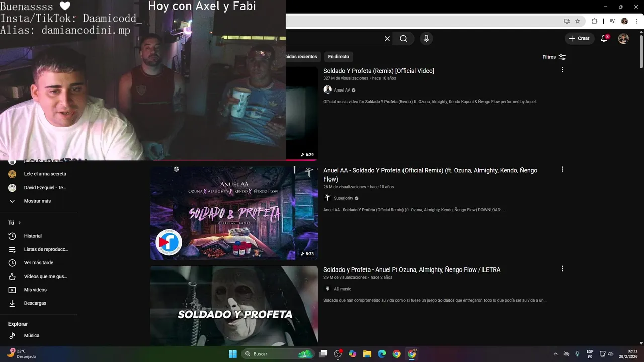Select the En directo filter chip
Screen dimensions: 644x362
click(x=338, y=57)
